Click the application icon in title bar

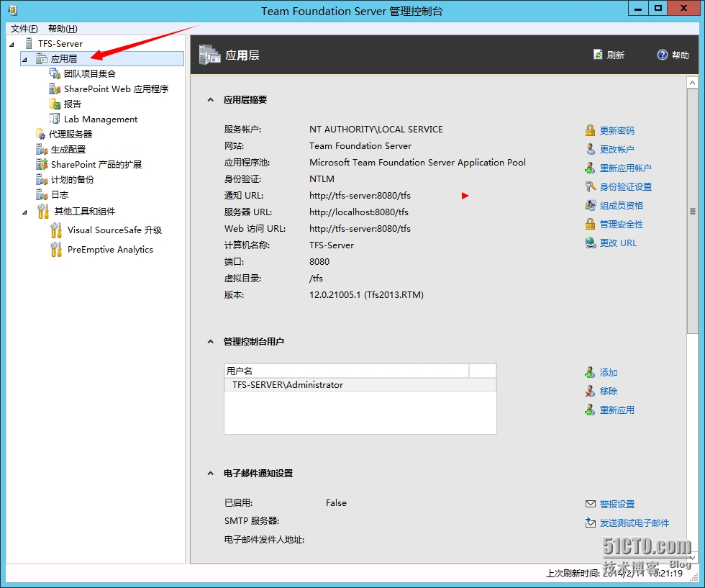(13, 10)
